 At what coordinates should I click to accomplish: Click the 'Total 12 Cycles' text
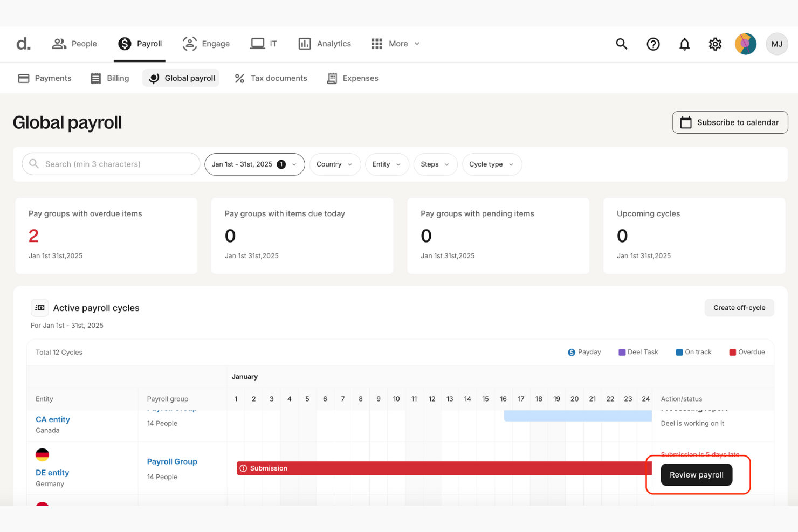(x=59, y=352)
